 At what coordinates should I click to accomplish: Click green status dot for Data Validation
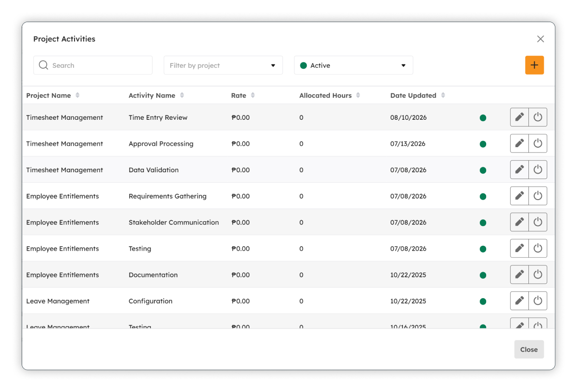pyautogui.click(x=483, y=170)
